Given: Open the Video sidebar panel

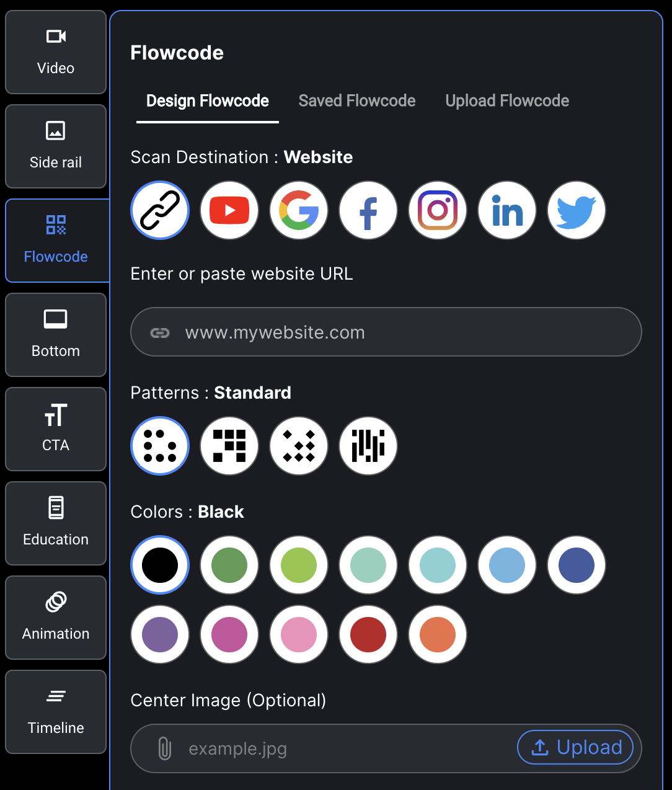Looking at the screenshot, I should coord(56,52).
